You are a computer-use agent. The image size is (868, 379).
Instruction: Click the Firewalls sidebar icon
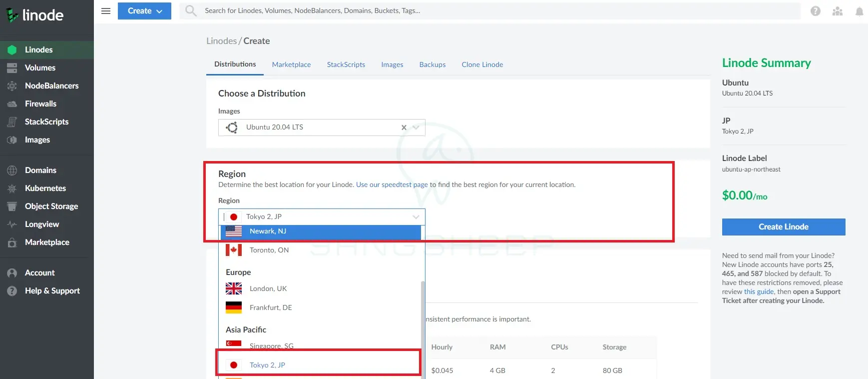[x=12, y=104]
